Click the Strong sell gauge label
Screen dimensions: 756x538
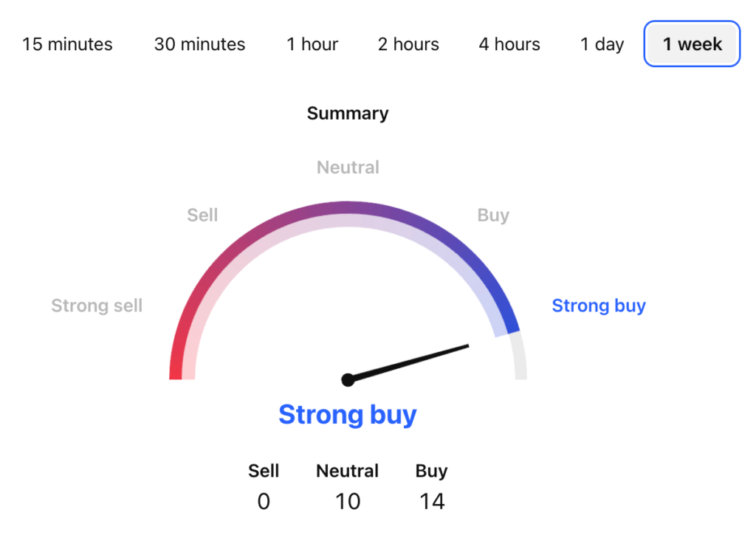[97, 306]
